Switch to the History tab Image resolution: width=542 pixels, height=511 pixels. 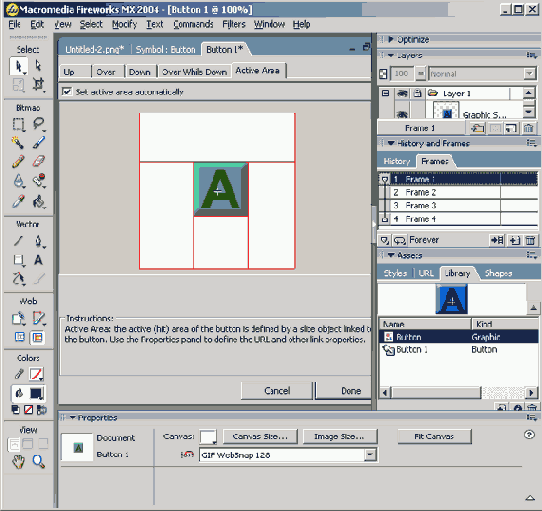[397, 161]
